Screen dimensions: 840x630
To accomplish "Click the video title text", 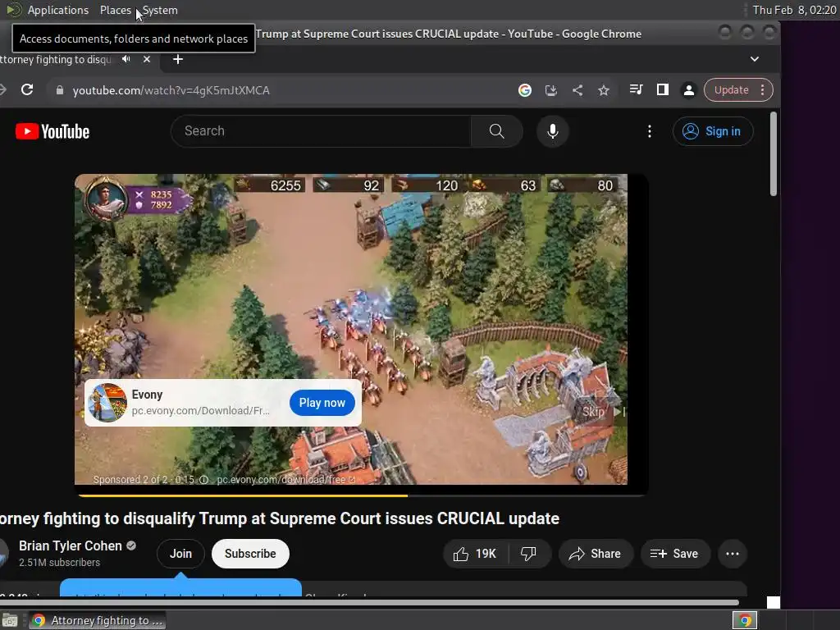I will click(x=280, y=518).
